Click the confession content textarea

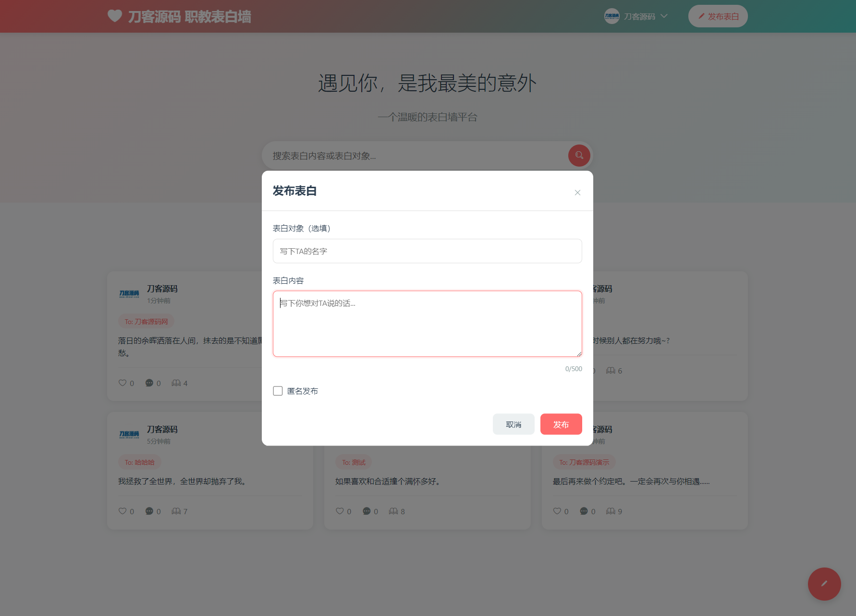(x=427, y=323)
